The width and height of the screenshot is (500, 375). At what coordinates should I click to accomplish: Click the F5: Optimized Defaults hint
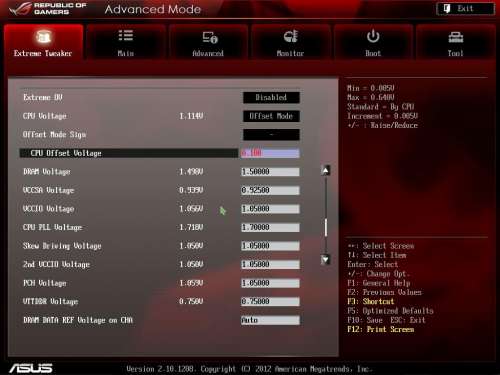(x=390, y=311)
